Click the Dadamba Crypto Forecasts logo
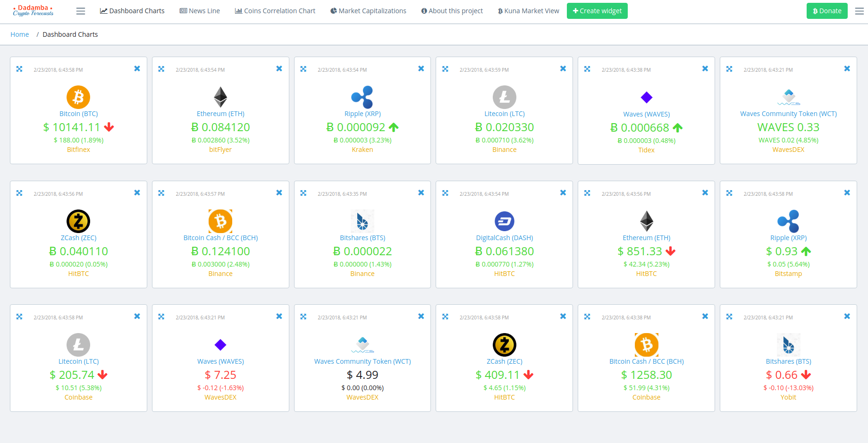Screen dimensions: 868x443 (x=33, y=10)
